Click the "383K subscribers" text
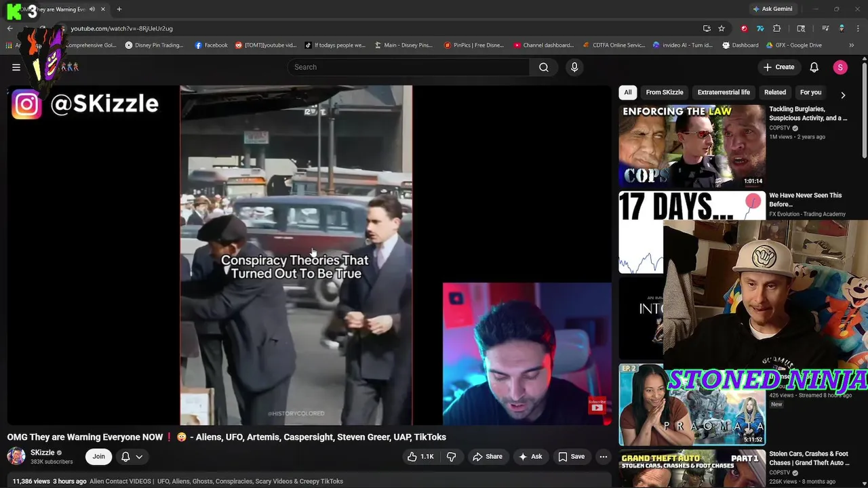The width and height of the screenshot is (868, 488). point(52,462)
